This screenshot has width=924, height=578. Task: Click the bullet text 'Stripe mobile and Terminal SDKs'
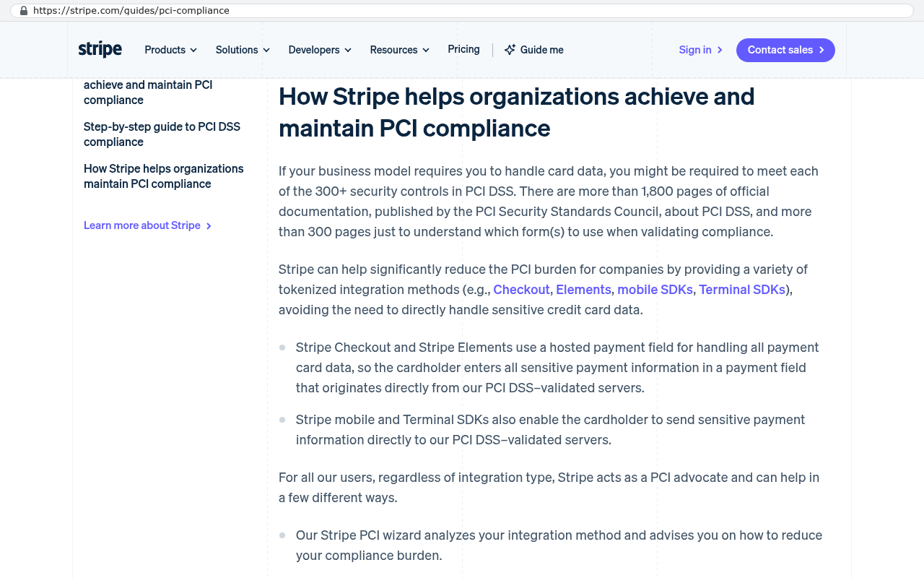tap(393, 420)
